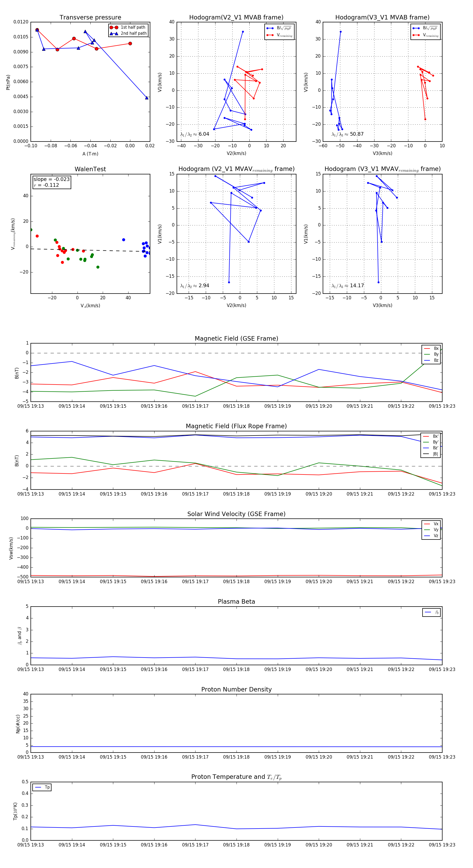This screenshot has width=473, height=868.
Task: Click the "Pt(nPa)" y-axis label
Action: [x=8, y=82]
